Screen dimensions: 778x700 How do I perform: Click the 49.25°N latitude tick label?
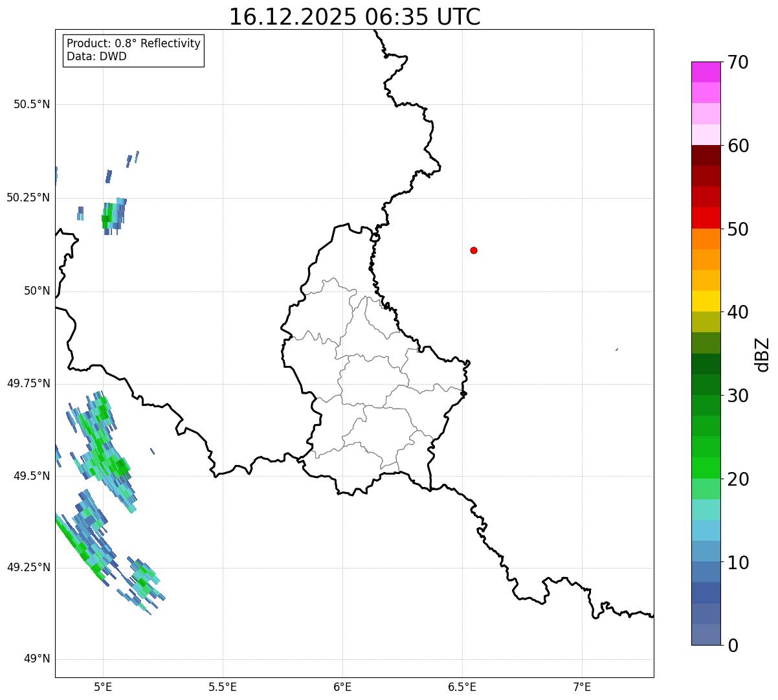(x=28, y=567)
